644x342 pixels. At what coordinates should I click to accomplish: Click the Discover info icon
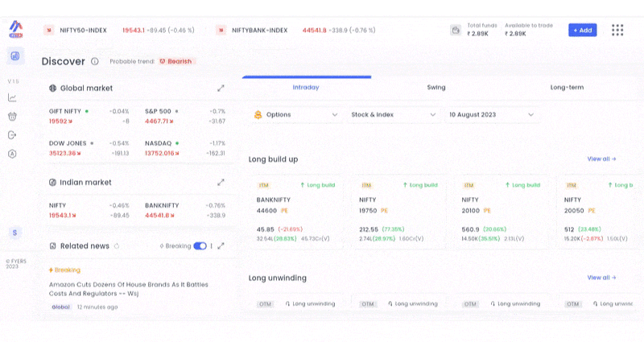click(95, 62)
